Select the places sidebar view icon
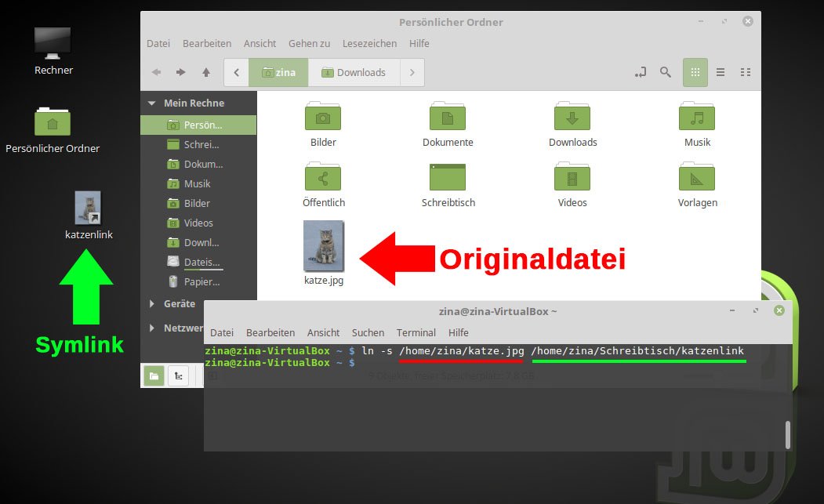Viewport: 824px width, 504px height. (x=154, y=375)
